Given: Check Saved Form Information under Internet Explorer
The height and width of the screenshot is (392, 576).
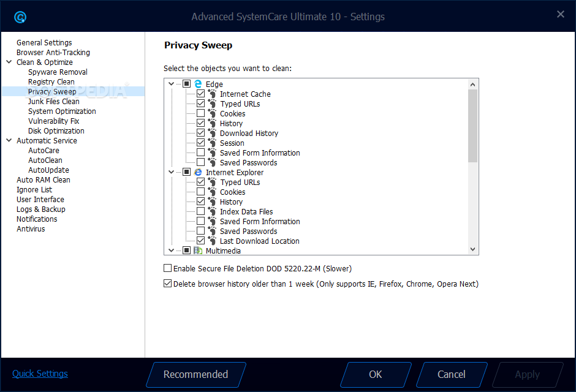Looking at the screenshot, I should [200, 221].
